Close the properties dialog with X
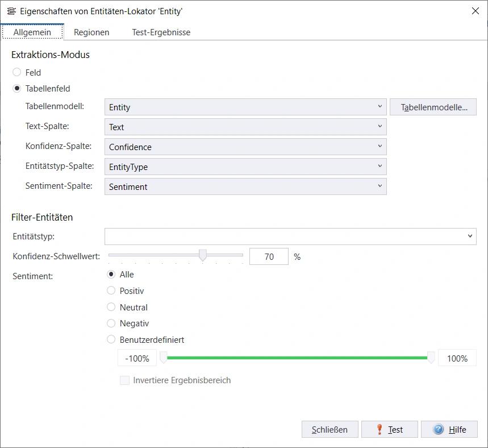Screen dimensions: 488x448 coord(476,11)
